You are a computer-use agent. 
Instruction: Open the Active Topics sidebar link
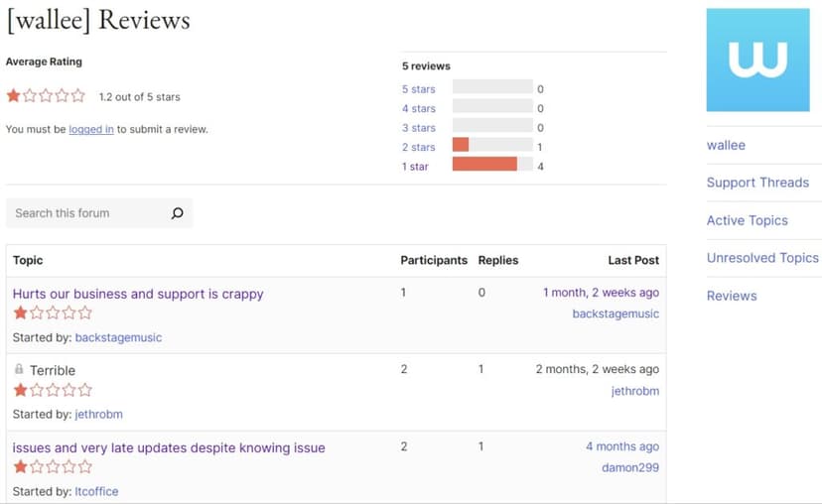tap(747, 220)
